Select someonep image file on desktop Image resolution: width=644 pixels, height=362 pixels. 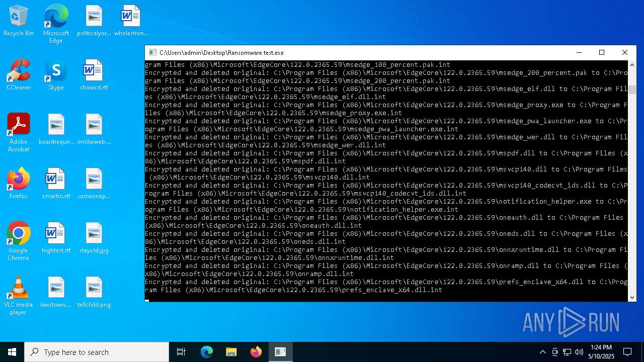[94, 184]
